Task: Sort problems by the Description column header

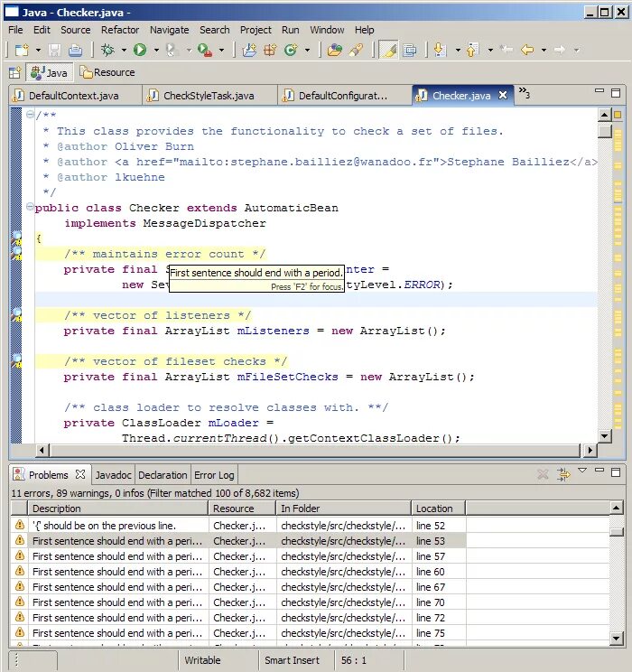Action: [118, 509]
